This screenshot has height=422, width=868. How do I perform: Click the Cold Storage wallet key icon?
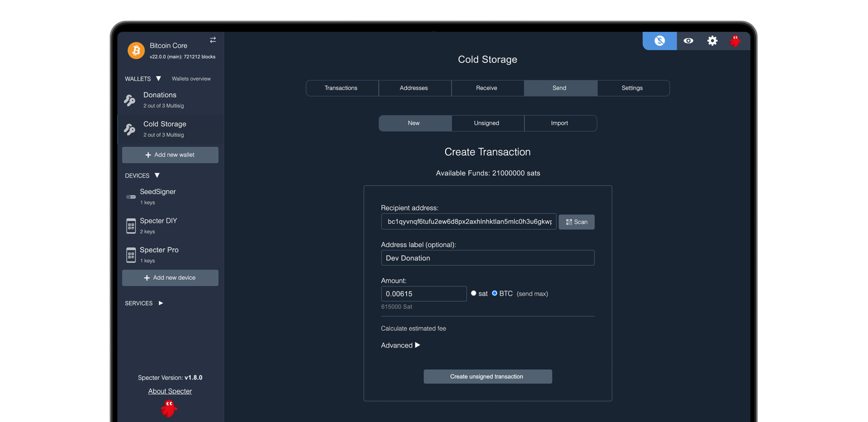[130, 130]
